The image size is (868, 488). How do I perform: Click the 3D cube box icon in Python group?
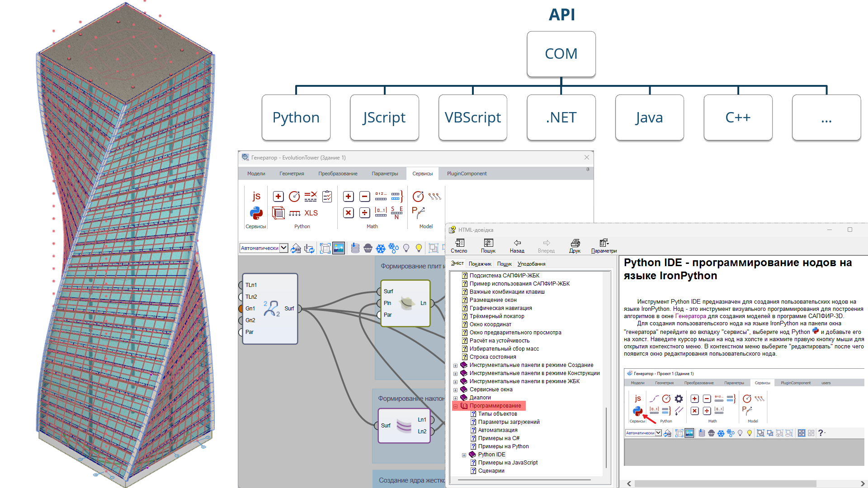278,213
